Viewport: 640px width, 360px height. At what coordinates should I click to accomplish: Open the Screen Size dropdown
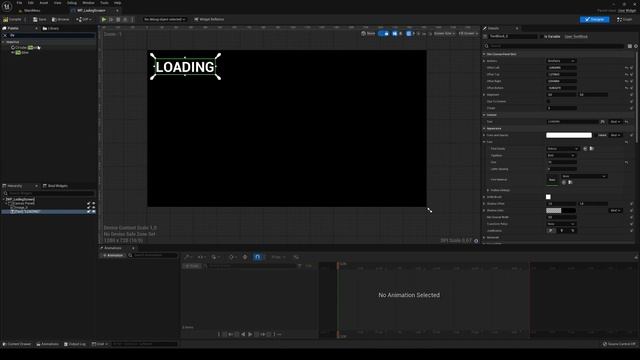[444, 33]
